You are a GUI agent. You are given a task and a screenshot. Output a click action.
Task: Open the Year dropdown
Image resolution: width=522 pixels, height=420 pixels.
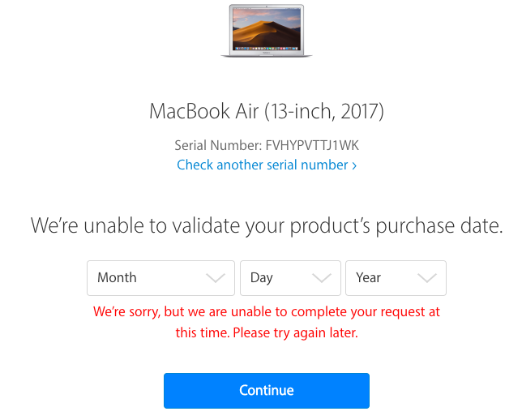pos(396,278)
